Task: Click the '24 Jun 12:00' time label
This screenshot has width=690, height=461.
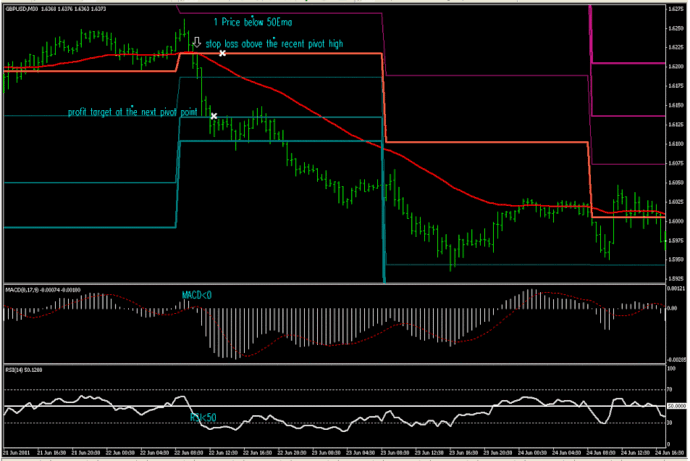Action: 635,453
